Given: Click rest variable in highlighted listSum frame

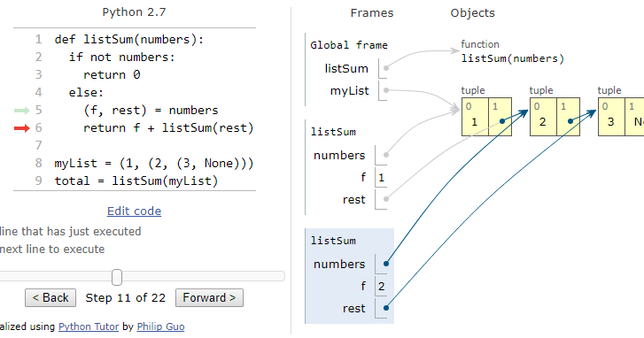Looking at the screenshot, I should 353,309.
